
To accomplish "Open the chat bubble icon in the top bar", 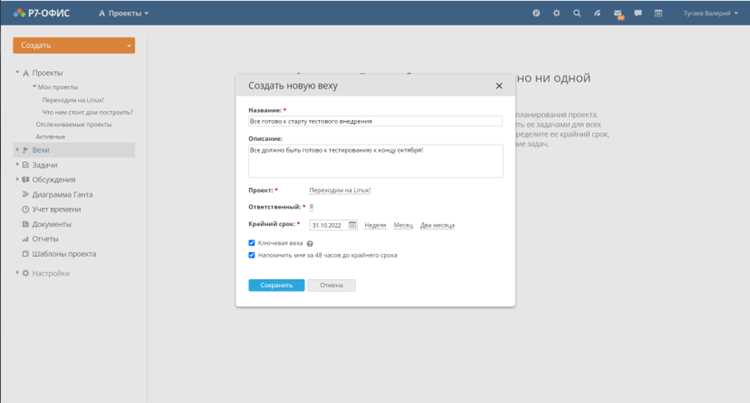I will (638, 13).
